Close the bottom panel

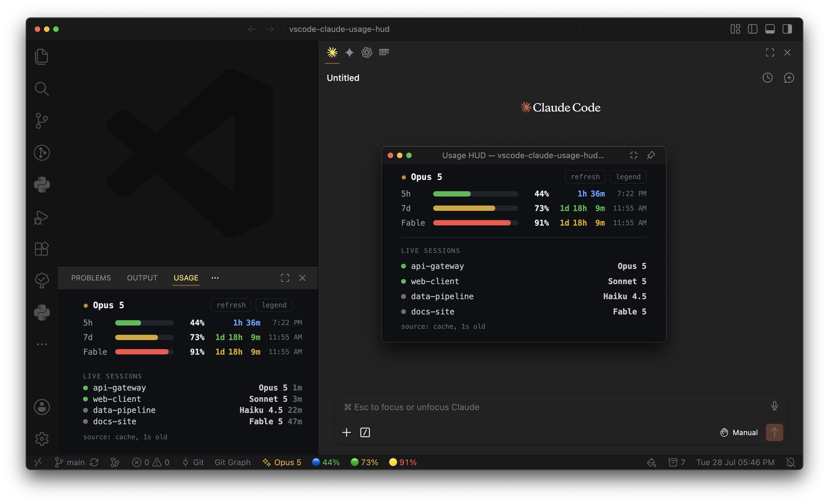click(303, 278)
